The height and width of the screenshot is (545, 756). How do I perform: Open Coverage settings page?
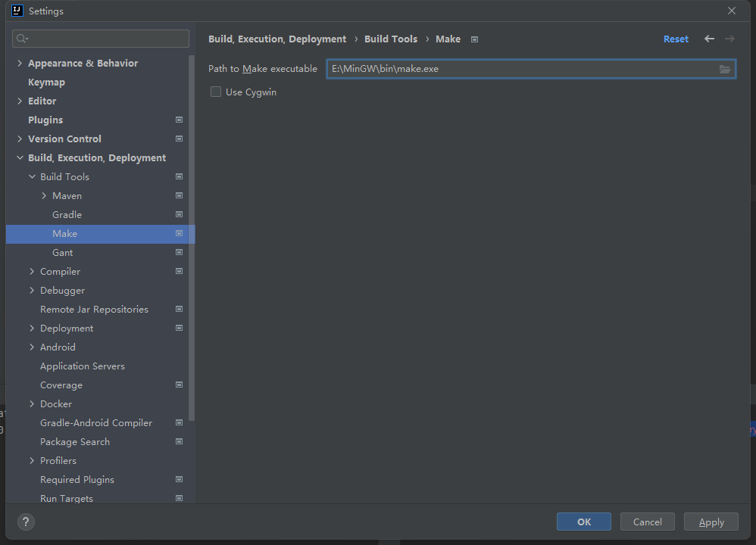[61, 385]
